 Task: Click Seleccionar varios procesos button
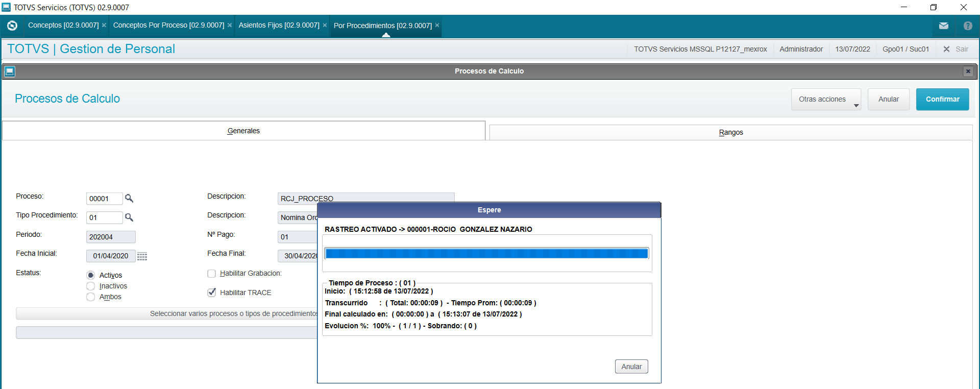[x=167, y=313]
